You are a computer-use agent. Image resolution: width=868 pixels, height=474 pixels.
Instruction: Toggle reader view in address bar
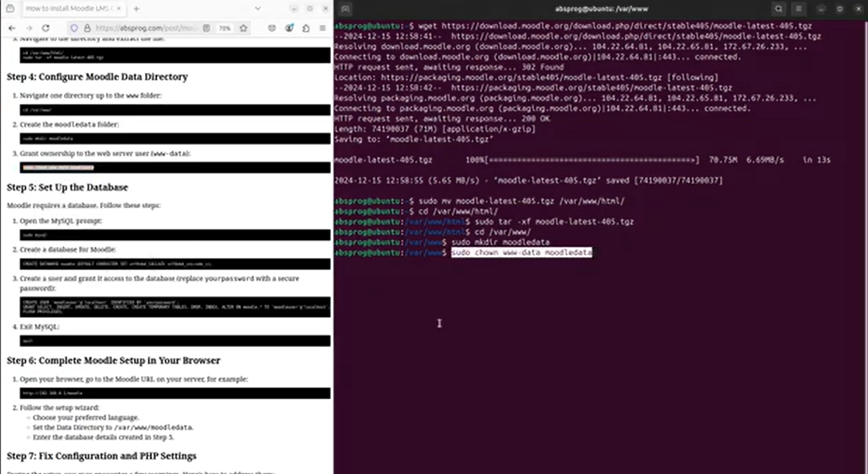[207, 28]
